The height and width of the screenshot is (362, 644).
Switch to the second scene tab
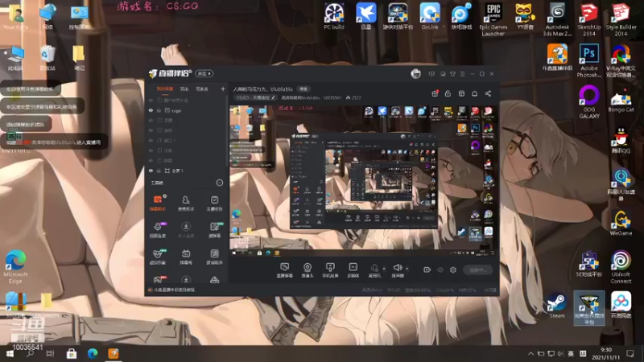coord(184,88)
